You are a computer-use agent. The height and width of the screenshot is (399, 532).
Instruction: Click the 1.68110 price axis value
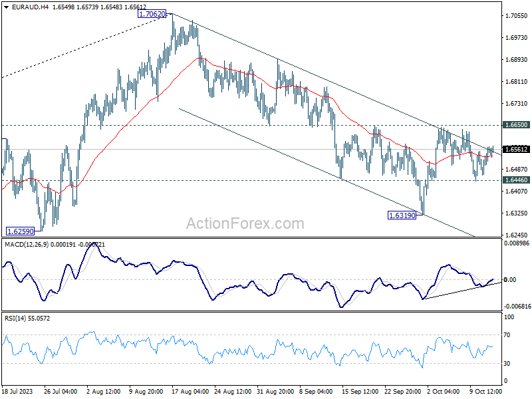pyautogui.click(x=517, y=81)
